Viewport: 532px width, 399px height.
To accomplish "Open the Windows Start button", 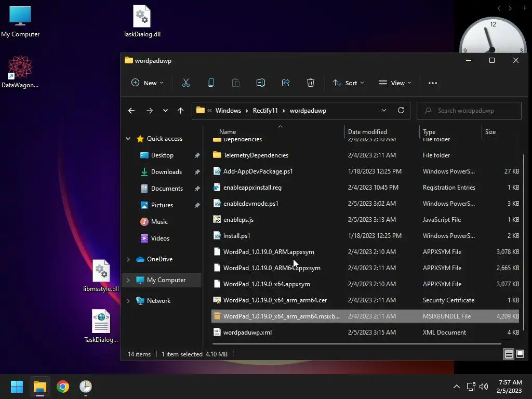I will [17, 387].
